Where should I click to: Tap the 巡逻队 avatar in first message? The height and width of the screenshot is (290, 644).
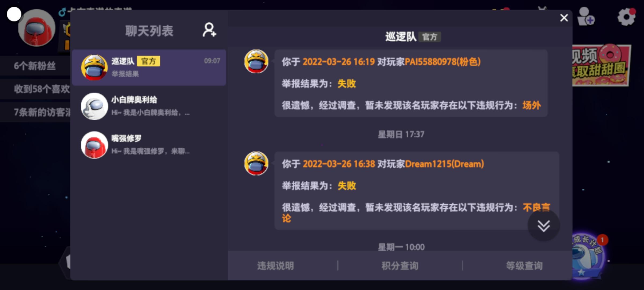[256, 61]
